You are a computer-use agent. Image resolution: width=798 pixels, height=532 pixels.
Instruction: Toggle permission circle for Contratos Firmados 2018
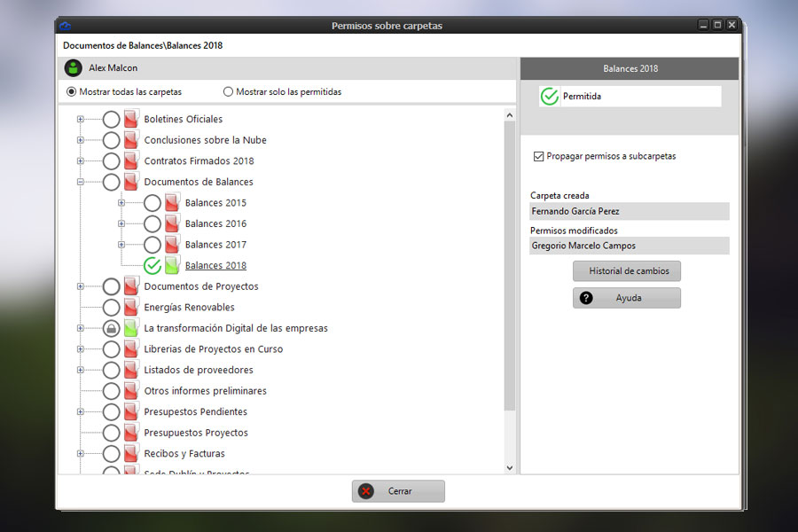click(111, 161)
